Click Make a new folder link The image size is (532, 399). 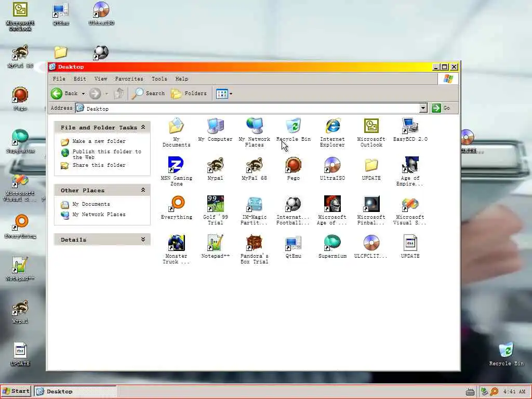tap(99, 141)
